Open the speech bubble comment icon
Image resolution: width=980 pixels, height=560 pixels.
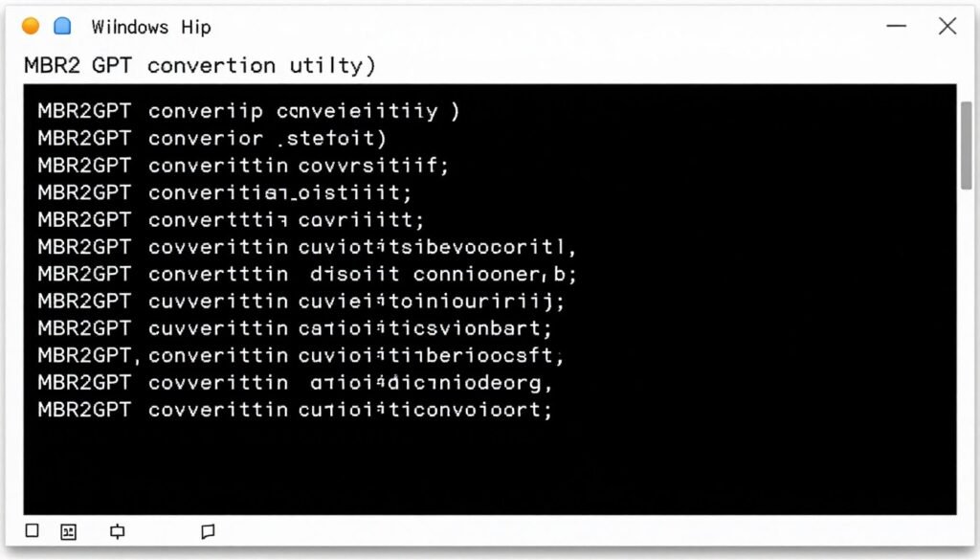pyautogui.click(x=208, y=530)
